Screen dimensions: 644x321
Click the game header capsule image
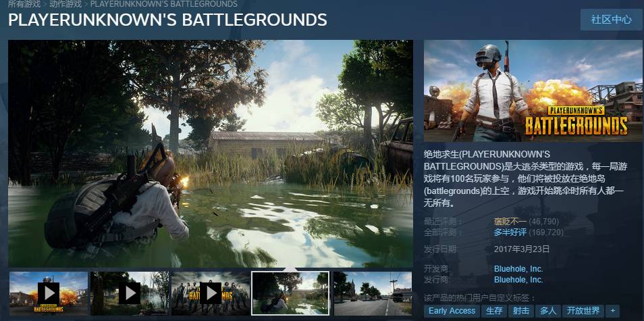(533, 91)
